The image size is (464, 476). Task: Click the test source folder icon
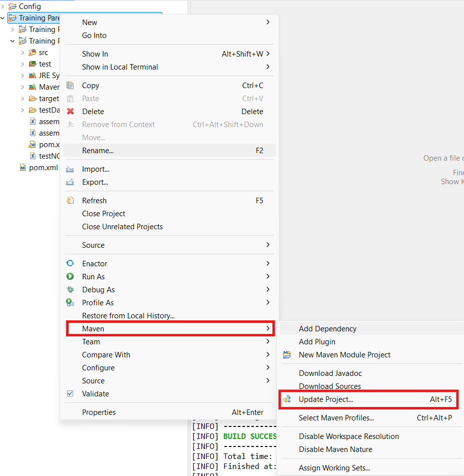point(33,64)
